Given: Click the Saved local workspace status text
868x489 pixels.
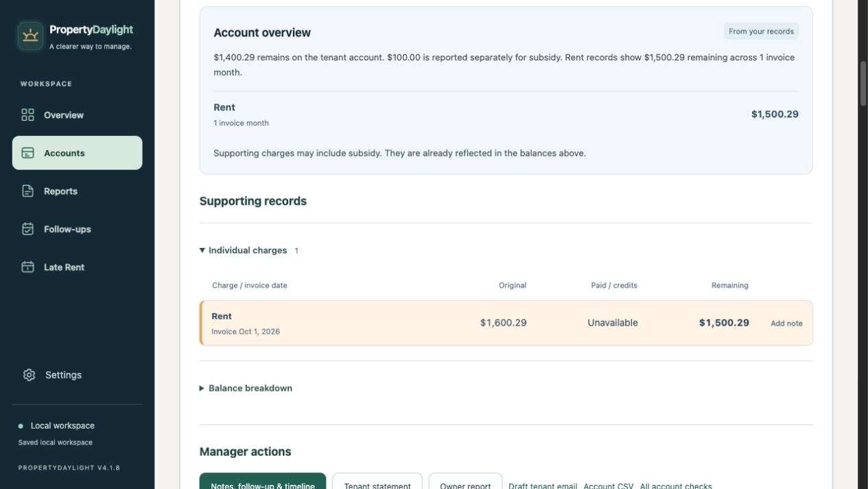Looking at the screenshot, I should click(x=56, y=442).
